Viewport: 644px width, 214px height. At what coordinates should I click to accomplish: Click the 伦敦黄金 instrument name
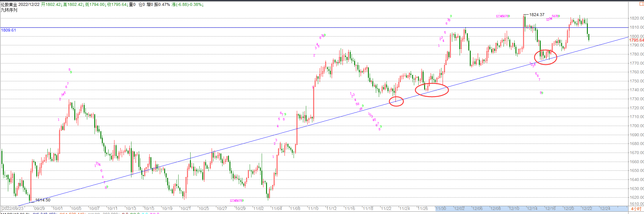pyautogui.click(x=9, y=5)
